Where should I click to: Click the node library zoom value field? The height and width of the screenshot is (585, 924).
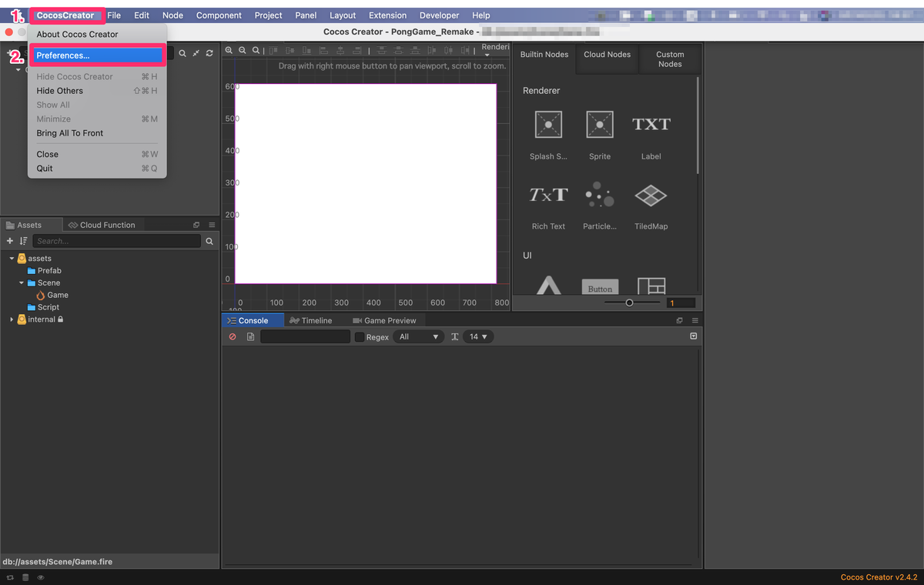[x=681, y=303]
